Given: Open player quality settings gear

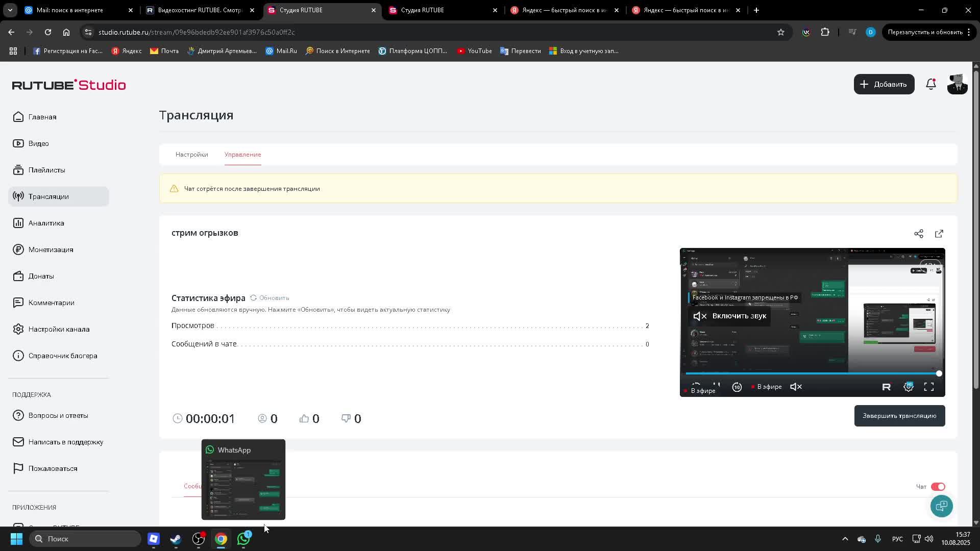Looking at the screenshot, I should pyautogui.click(x=909, y=387).
